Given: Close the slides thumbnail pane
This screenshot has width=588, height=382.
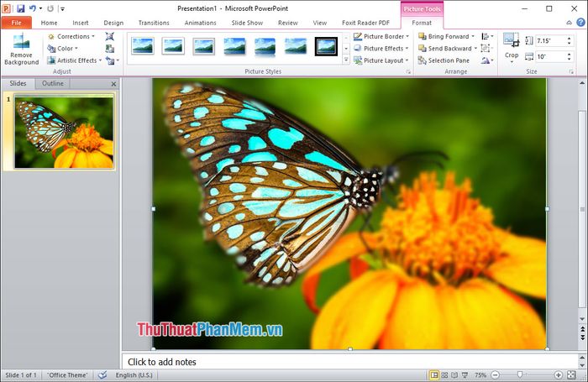Looking at the screenshot, I should coord(113,84).
